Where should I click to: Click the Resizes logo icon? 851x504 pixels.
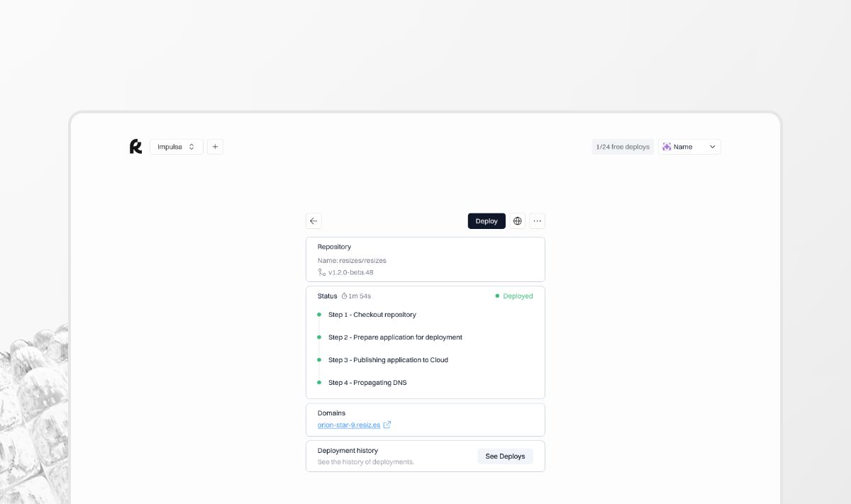coord(135,147)
